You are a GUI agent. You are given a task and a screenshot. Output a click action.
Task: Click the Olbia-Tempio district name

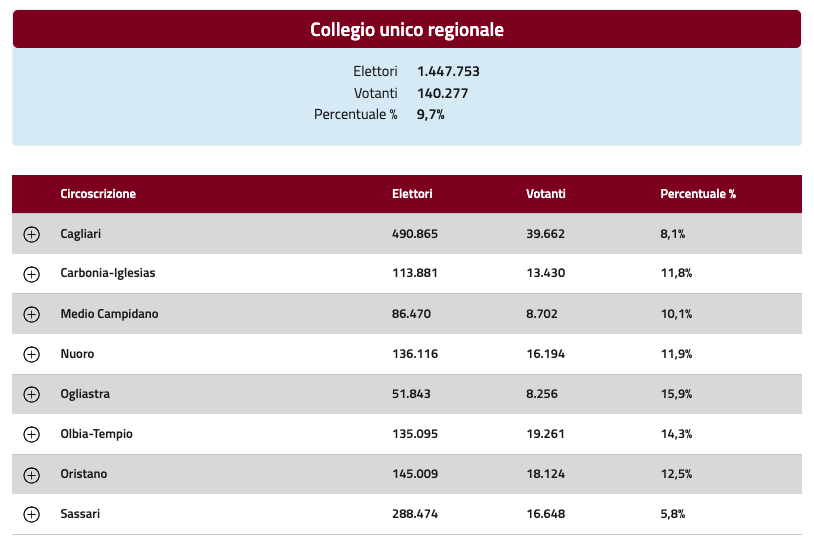(97, 434)
